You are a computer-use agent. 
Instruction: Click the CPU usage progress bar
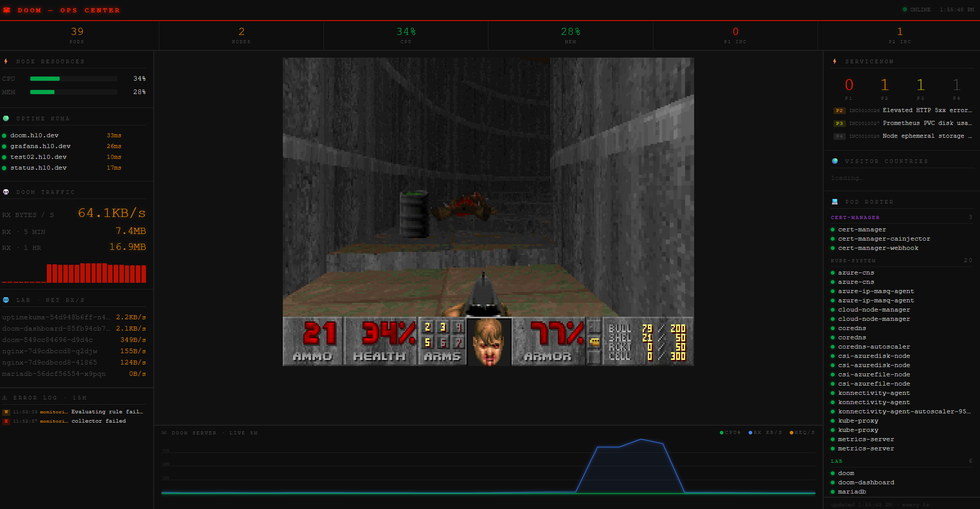pyautogui.click(x=74, y=79)
